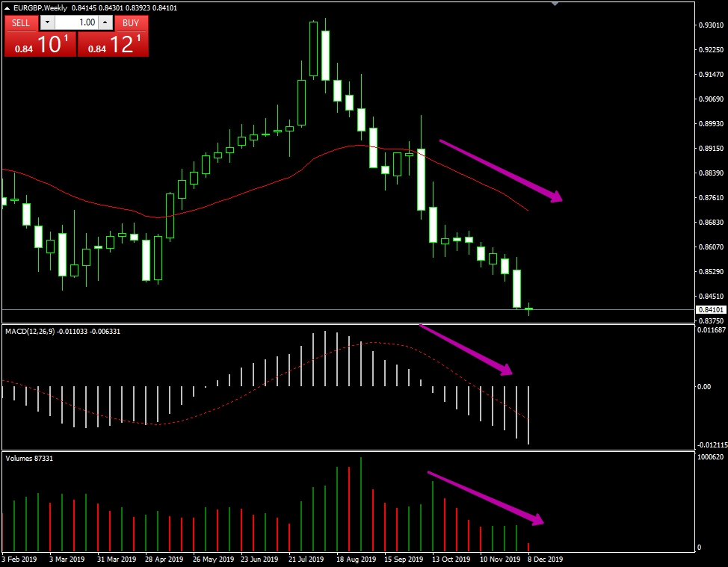Click the current price label 0.84101
The width and height of the screenshot is (728, 567).
pos(709,309)
